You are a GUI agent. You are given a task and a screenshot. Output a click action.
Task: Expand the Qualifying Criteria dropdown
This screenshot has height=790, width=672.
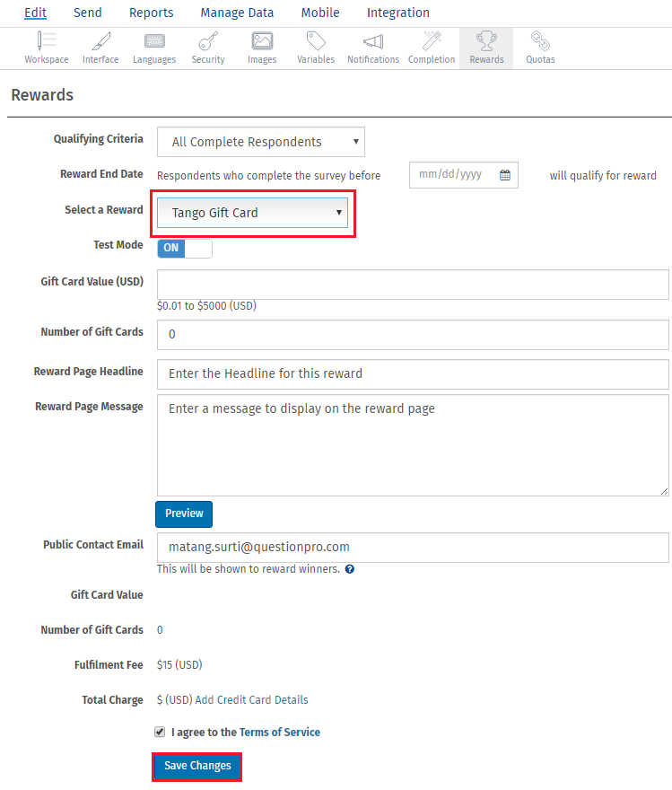tap(260, 142)
